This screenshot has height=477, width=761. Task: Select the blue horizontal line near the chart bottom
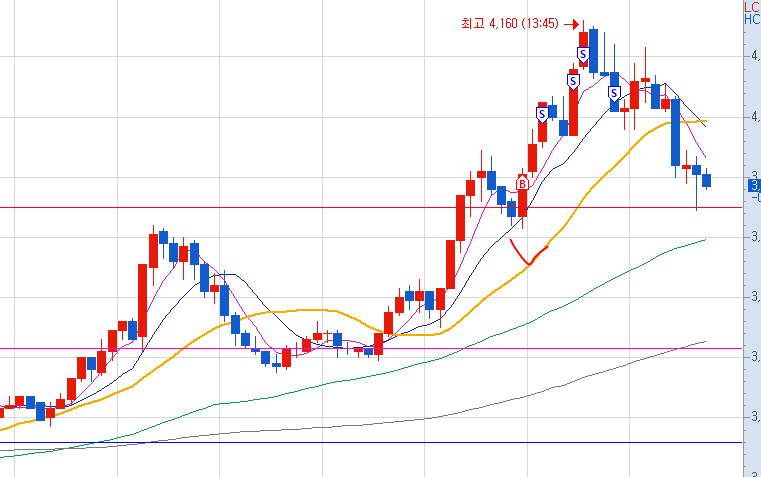tap(371, 443)
